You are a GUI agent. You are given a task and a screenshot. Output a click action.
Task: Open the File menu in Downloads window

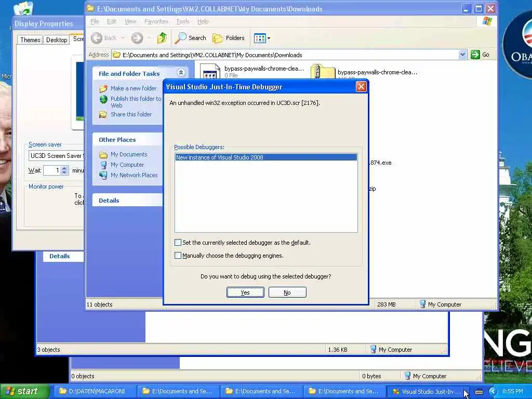pyautogui.click(x=95, y=21)
